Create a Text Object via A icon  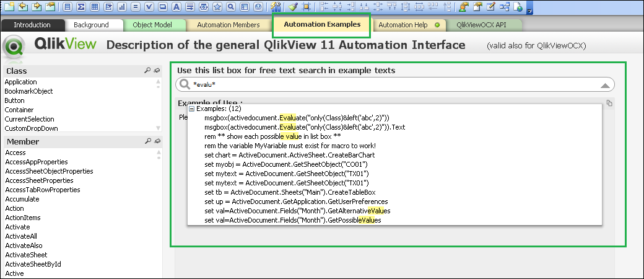(176, 7)
